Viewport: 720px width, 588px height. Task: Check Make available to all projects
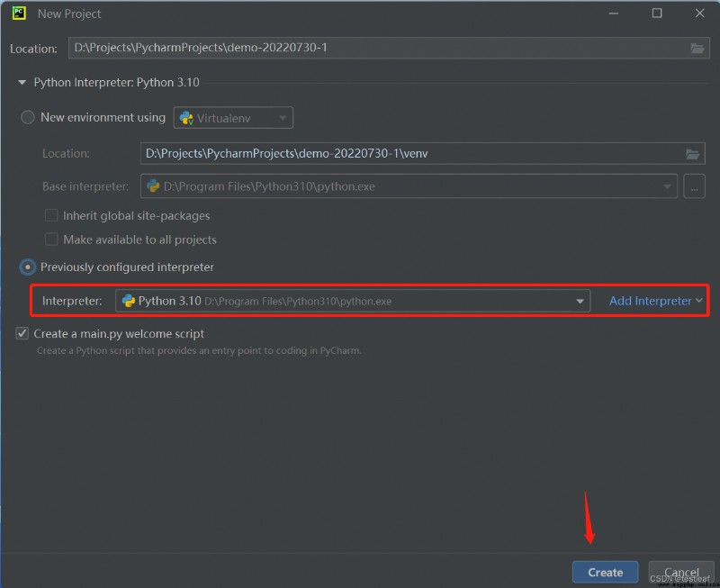[51, 240]
